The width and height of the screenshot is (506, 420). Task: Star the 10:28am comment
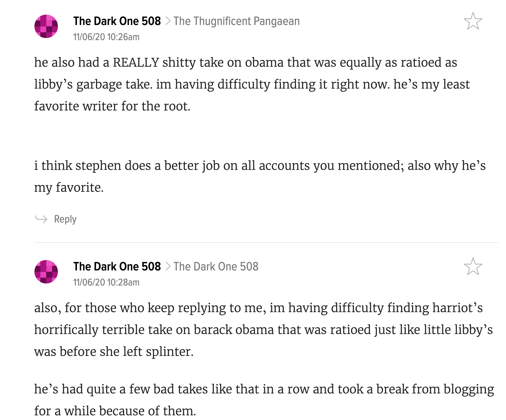[x=473, y=266]
